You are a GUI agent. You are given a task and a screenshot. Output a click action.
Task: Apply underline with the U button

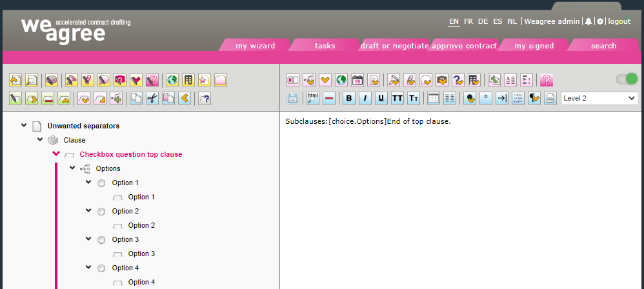pos(381,98)
